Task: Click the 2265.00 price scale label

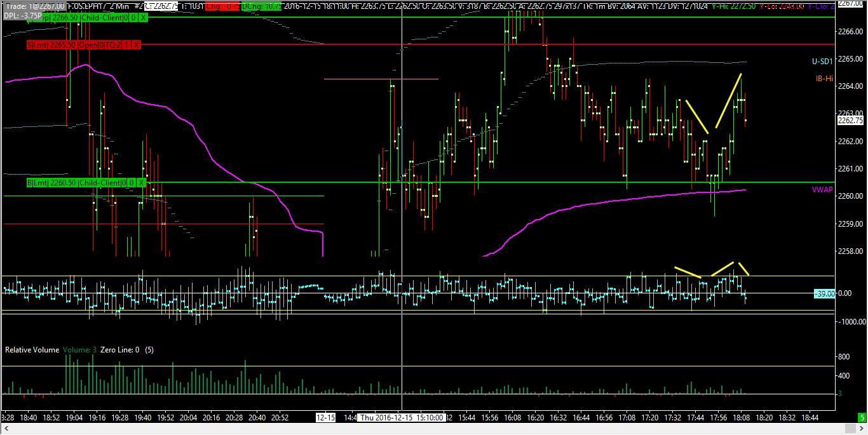Action: (850, 59)
